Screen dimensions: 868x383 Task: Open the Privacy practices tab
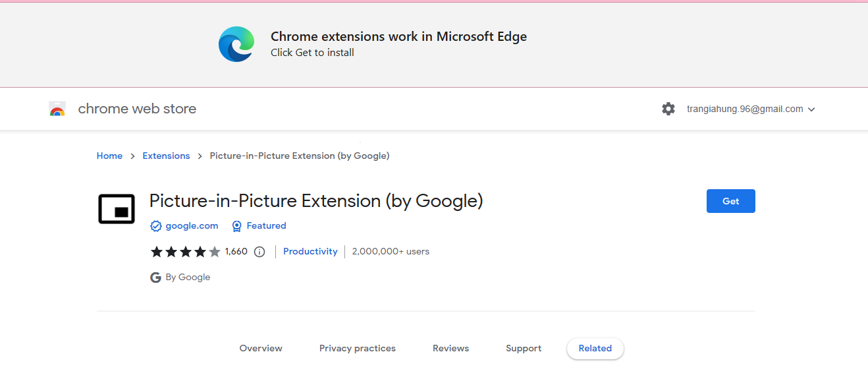pyautogui.click(x=358, y=349)
